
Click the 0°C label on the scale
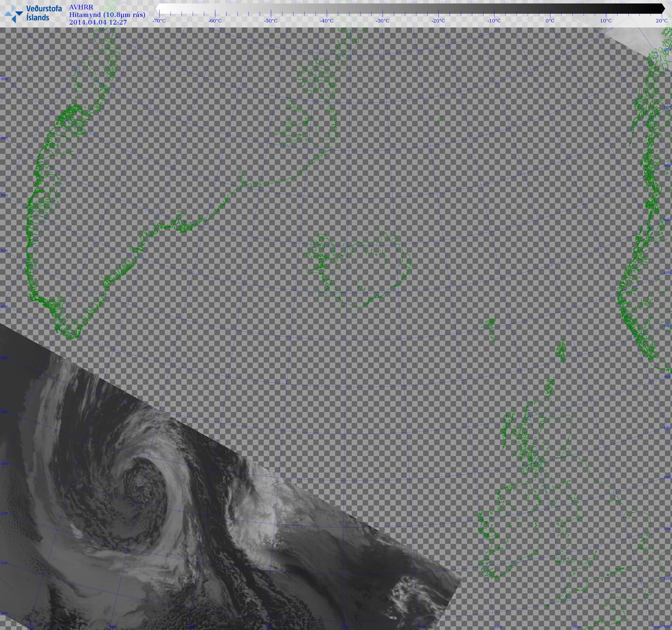point(550,21)
